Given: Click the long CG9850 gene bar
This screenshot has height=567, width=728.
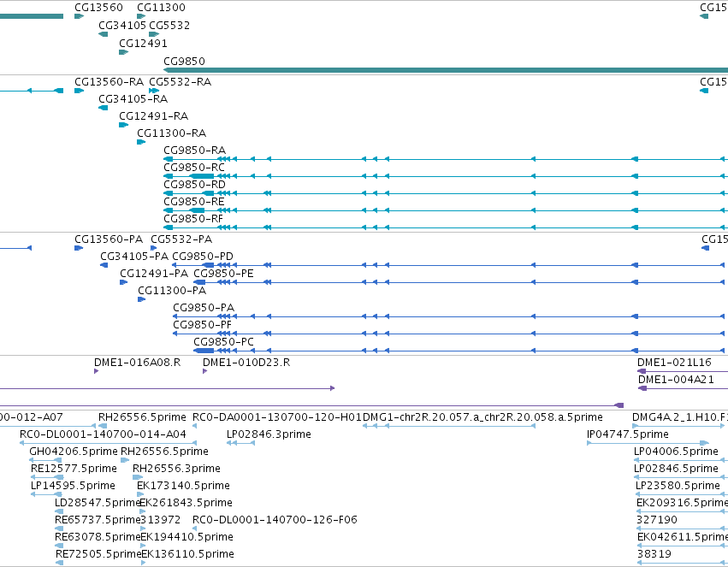Looking at the screenshot, I should coord(446,70).
